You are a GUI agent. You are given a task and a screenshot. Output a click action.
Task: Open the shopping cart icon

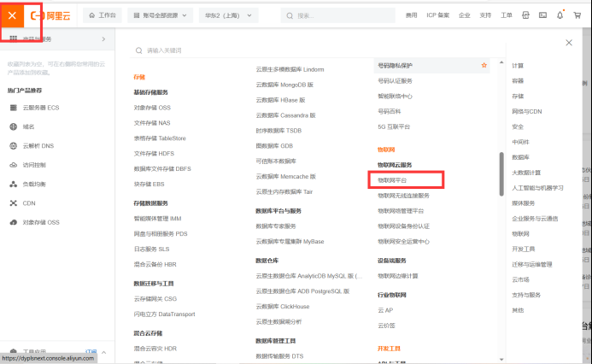tap(577, 15)
